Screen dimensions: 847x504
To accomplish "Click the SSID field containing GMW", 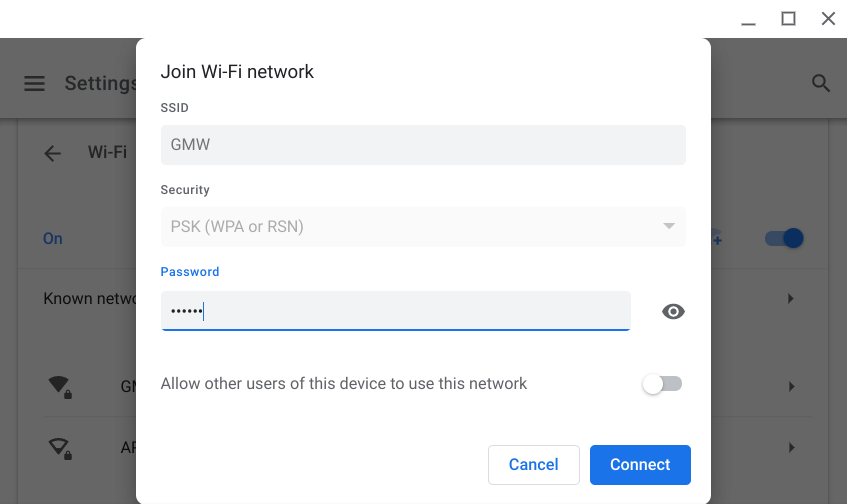I will pos(423,145).
